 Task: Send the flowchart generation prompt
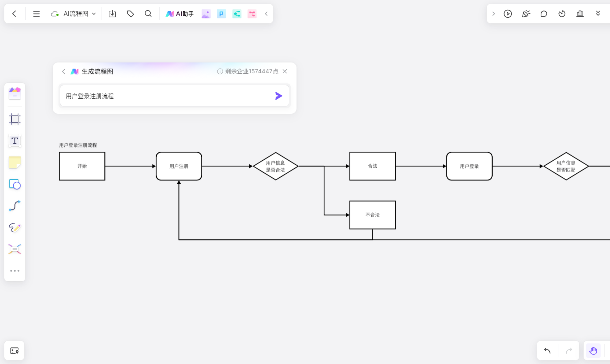click(278, 96)
